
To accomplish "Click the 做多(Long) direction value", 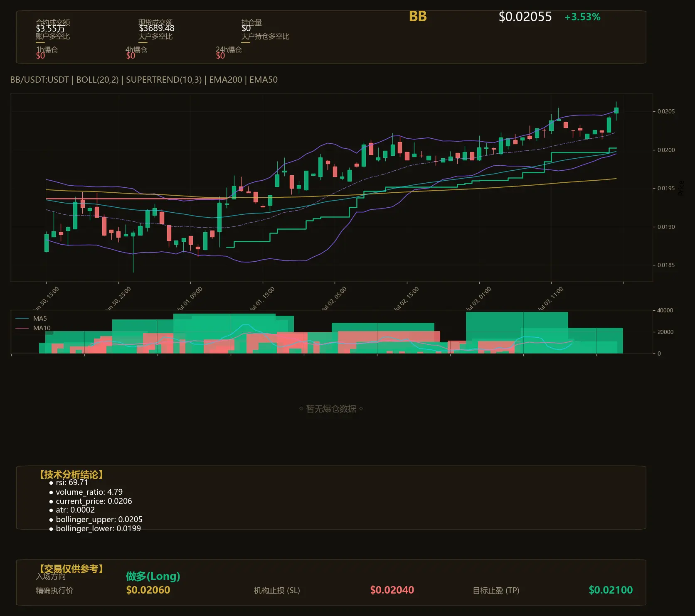I will pos(153,576).
